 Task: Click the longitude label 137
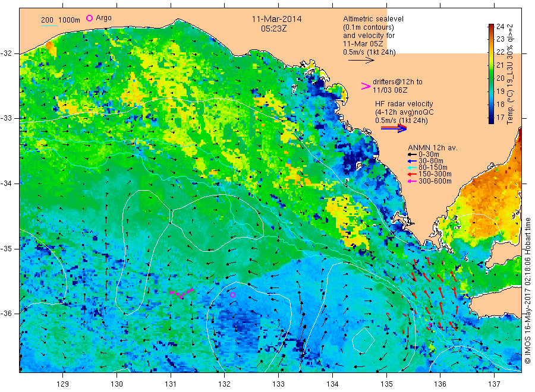pos(494,384)
